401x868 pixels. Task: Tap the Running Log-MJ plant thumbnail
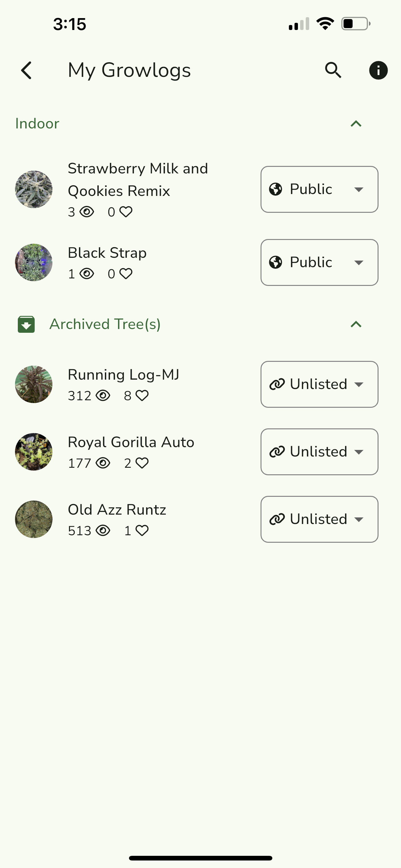[34, 384]
